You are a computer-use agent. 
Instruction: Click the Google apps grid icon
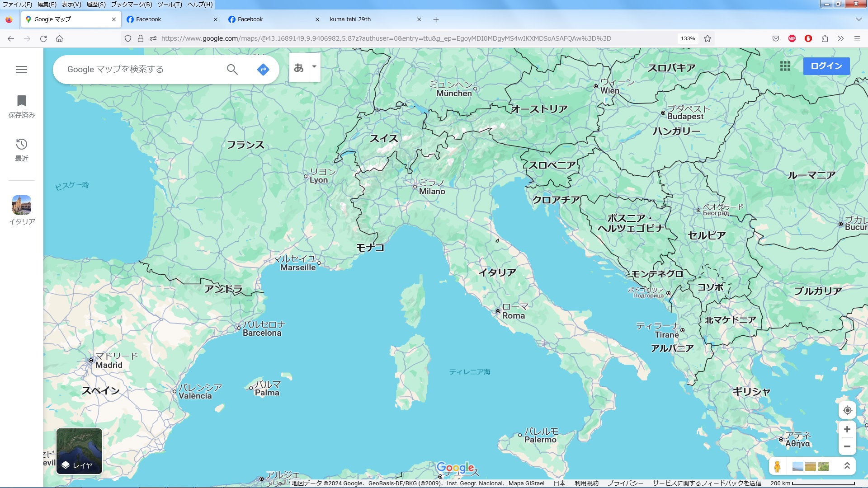pos(785,66)
